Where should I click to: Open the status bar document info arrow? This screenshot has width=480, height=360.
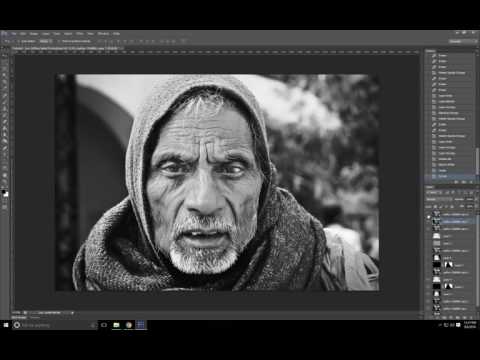coord(72,313)
